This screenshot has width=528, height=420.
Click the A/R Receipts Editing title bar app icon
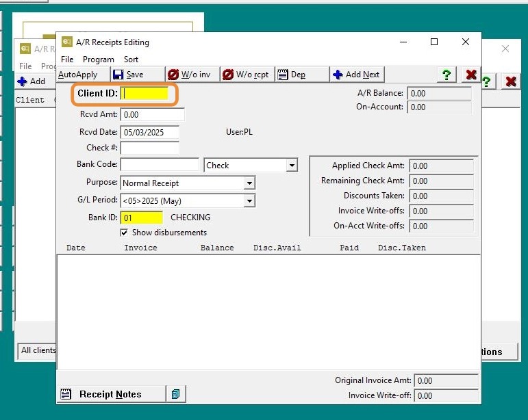click(66, 42)
